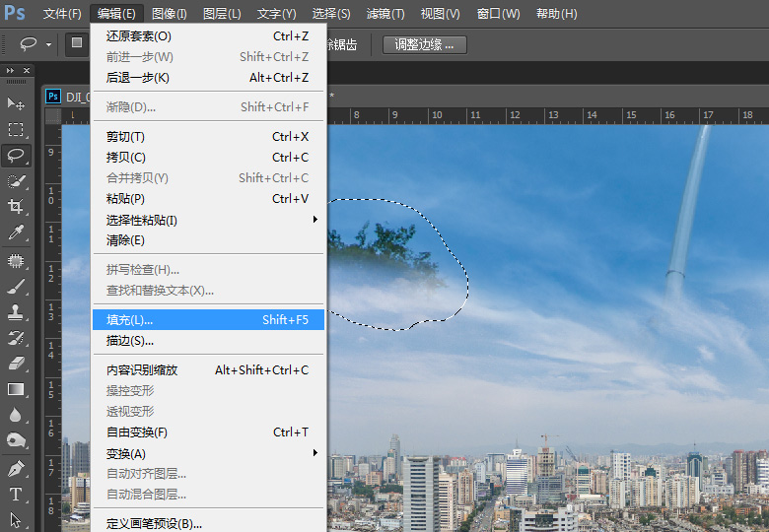
Task: Open the 图层(L) menu
Action: pyautogui.click(x=222, y=14)
